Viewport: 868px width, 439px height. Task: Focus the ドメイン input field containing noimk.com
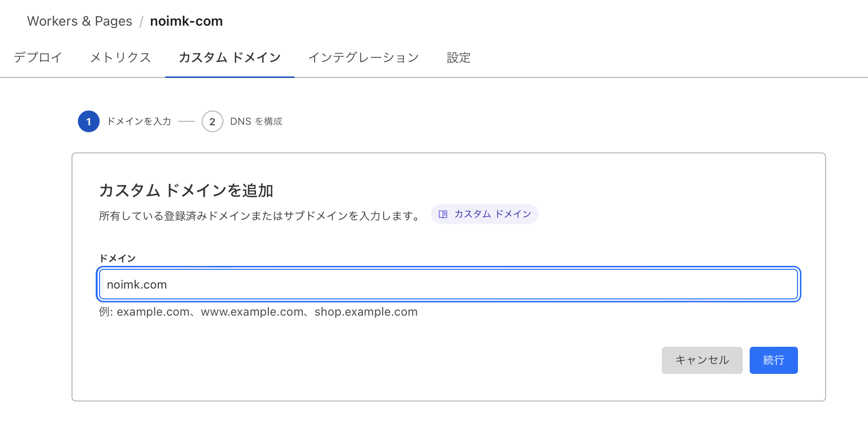coord(448,284)
